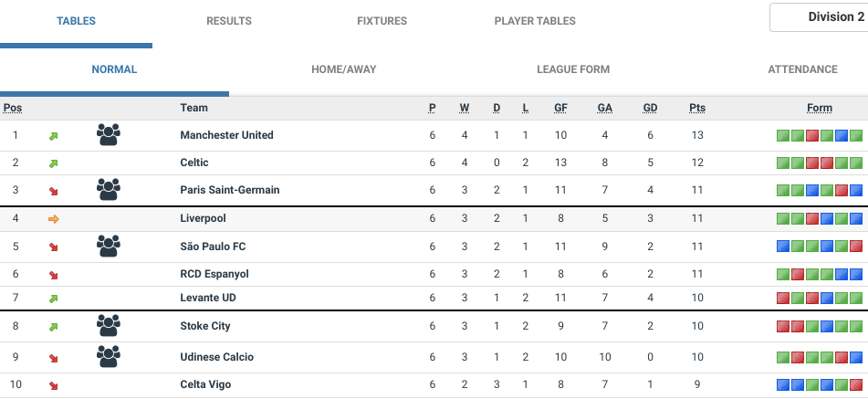868x399 pixels.
Task: Sort the table by Pts column
Action: point(697,108)
